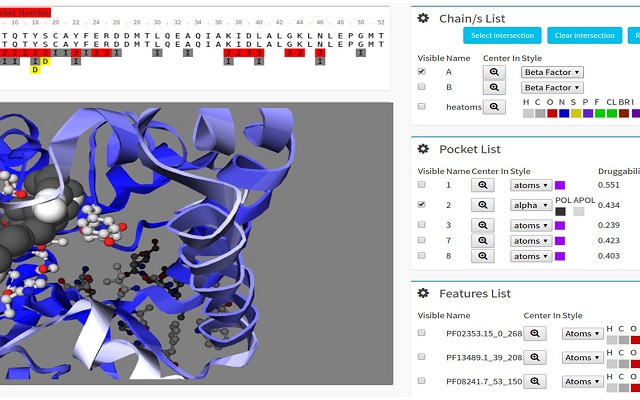This screenshot has width=640, height=400.
Task: Click the yellow D residue marker in sequence
Action: pyautogui.click(x=35, y=70)
